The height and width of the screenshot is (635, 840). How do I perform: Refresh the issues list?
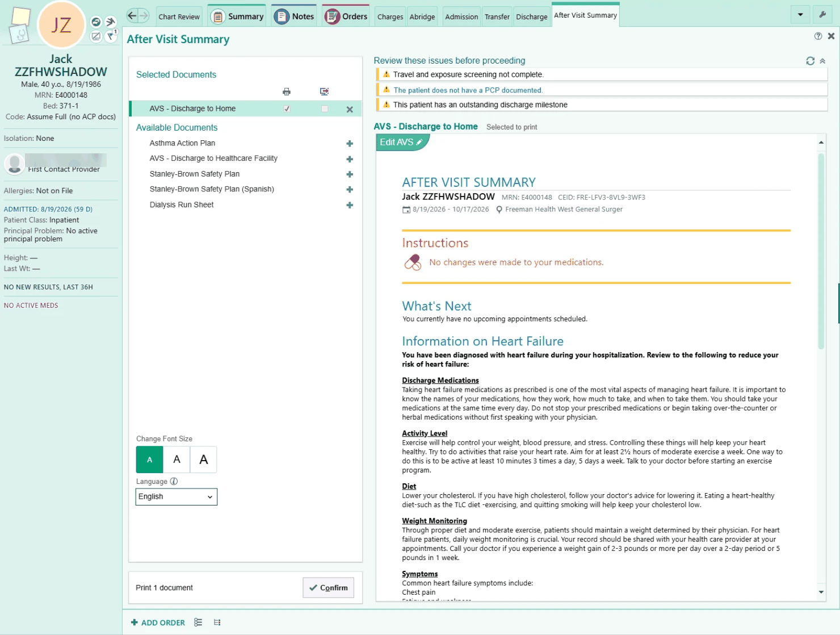[810, 61]
